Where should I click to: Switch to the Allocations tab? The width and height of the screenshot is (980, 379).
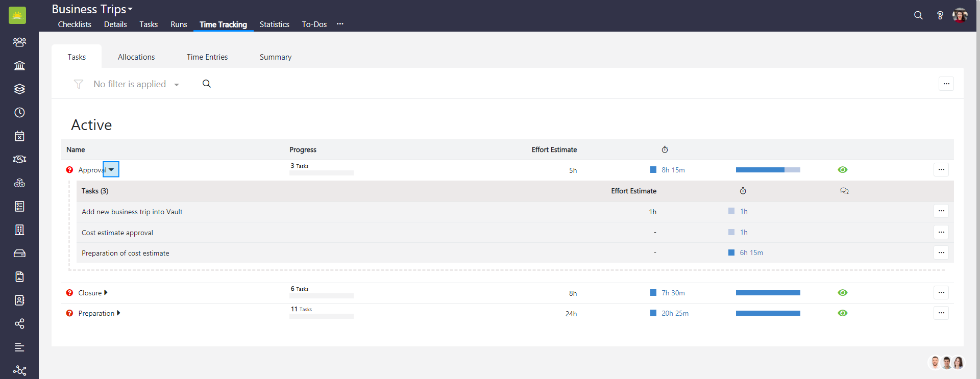[136, 57]
